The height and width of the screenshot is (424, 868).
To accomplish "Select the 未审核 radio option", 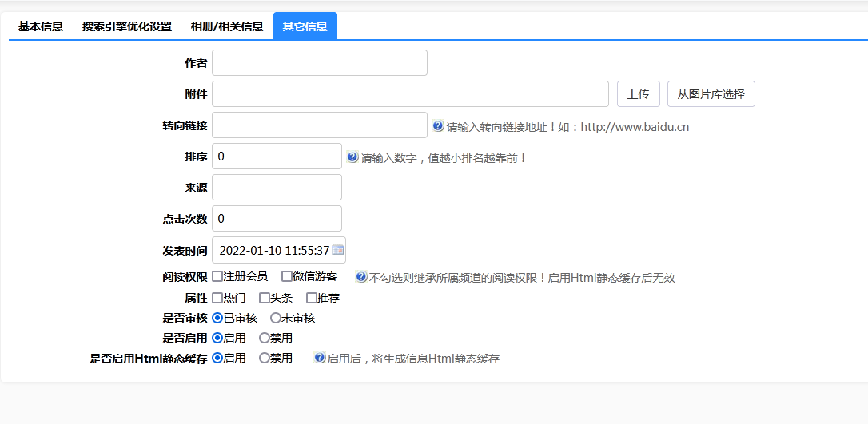I will pyautogui.click(x=275, y=318).
